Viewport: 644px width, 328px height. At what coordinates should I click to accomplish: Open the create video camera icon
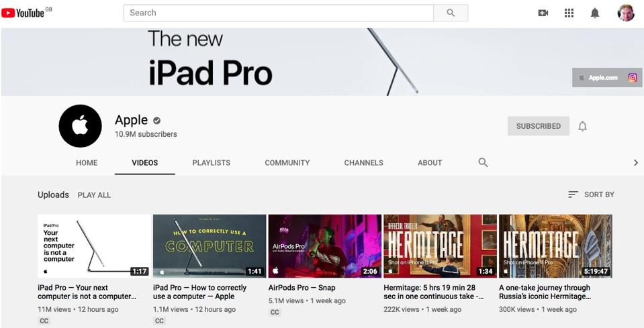click(543, 13)
